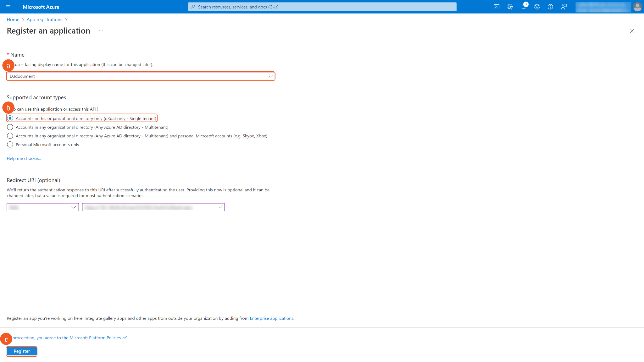Open Help me choose link
Viewport: 644px width, 362px height.
click(24, 158)
